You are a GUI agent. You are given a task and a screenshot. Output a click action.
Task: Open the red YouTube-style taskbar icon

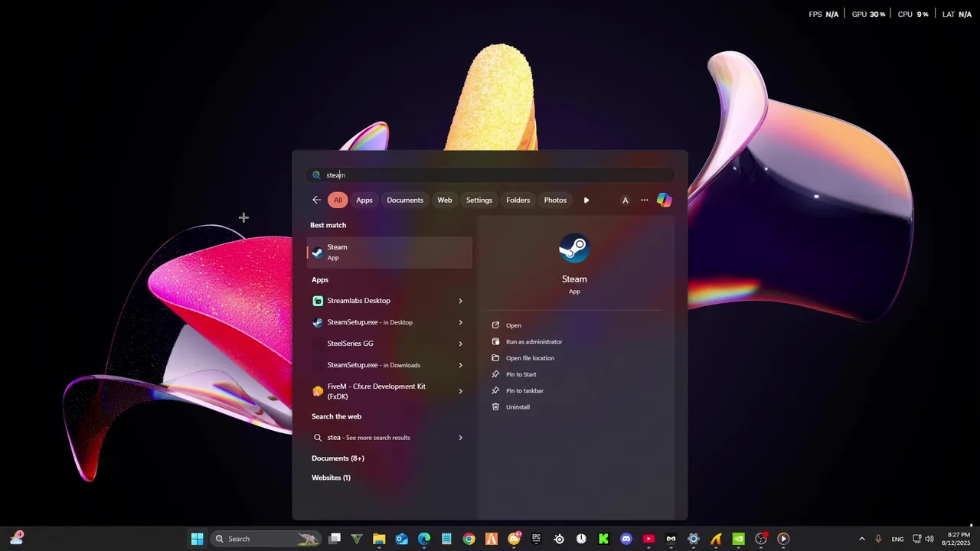tap(648, 539)
